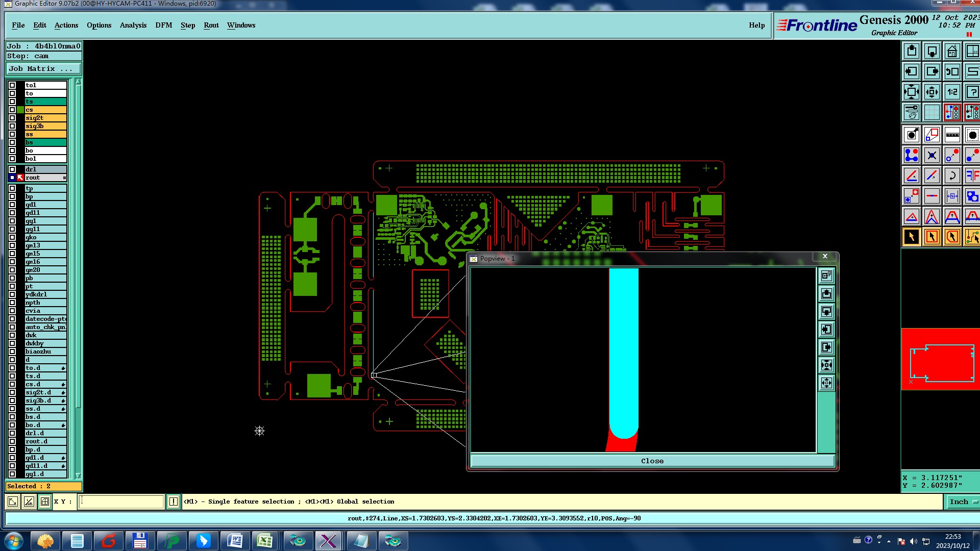
Task: Click the Help button
Action: (756, 25)
